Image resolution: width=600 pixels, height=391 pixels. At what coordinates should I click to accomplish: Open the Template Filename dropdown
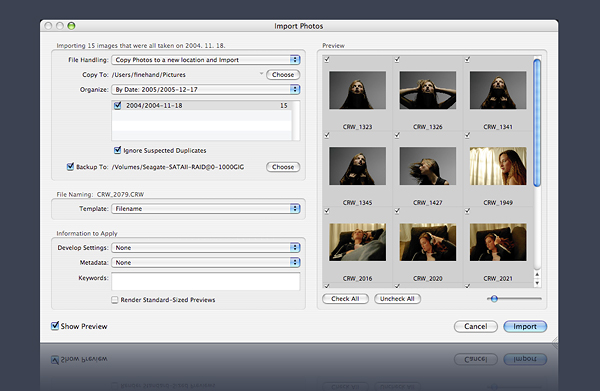(206, 209)
